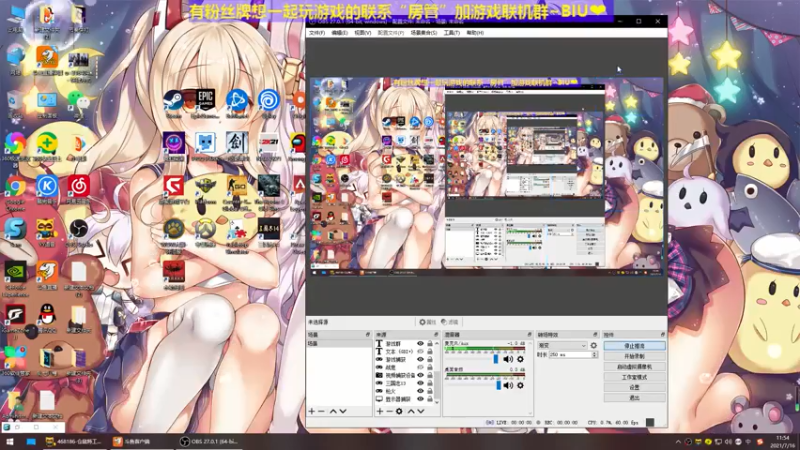Viewport: 800px width, 450px height.
Task: Open the 渐变 transition dropdown
Action: pyautogui.click(x=562, y=345)
